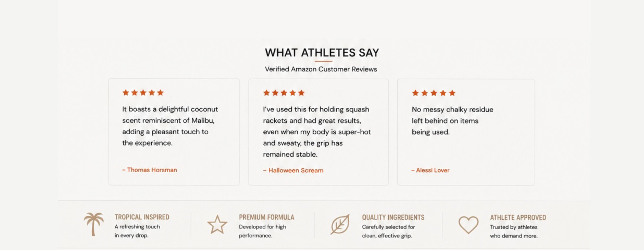Click the What Athletes Say heading
The width and height of the screenshot is (644, 250).
point(322,53)
